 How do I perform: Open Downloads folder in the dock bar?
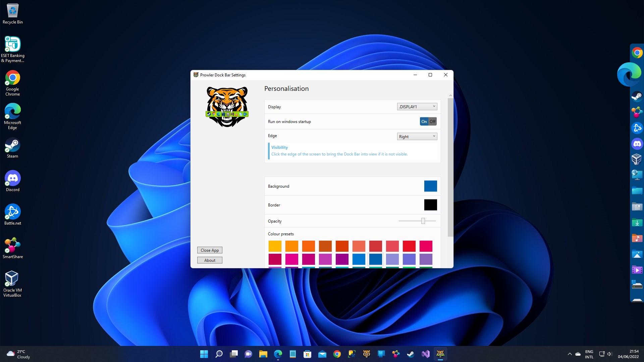click(x=637, y=223)
